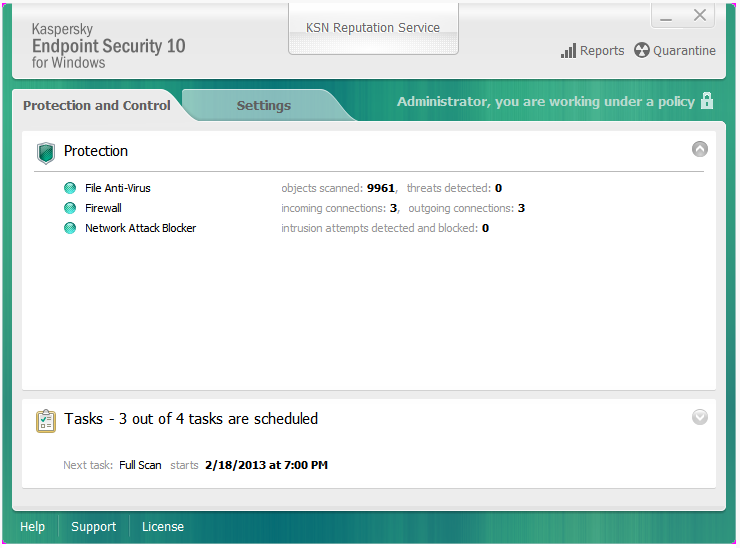Viewport: 740px width, 548px height.
Task: Select the Protection and Control tab
Action: click(97, 105)
